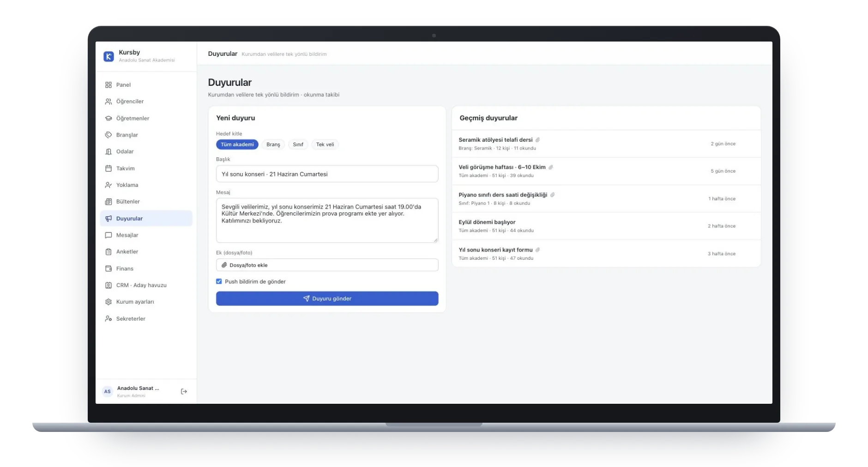The height and width of the screenshot is (467, 868).
Task: Click the Mesajlar chat bubble icon
Action: coord(108,235)
